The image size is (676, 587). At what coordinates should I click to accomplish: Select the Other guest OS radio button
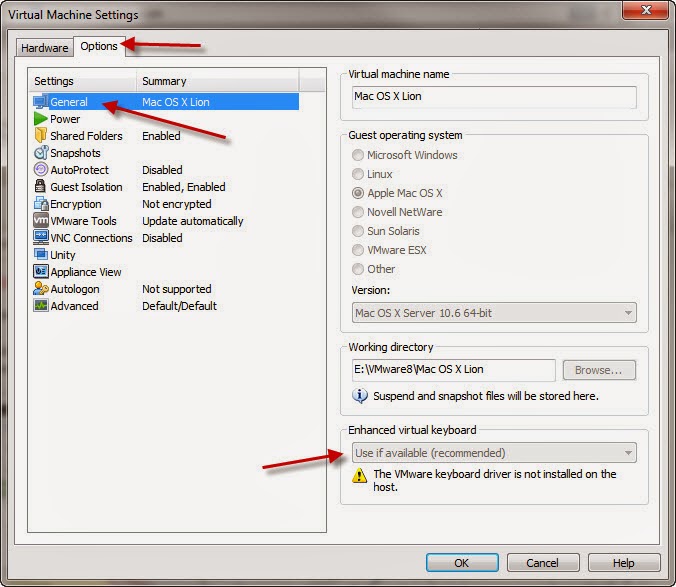[x=358, y=269]
